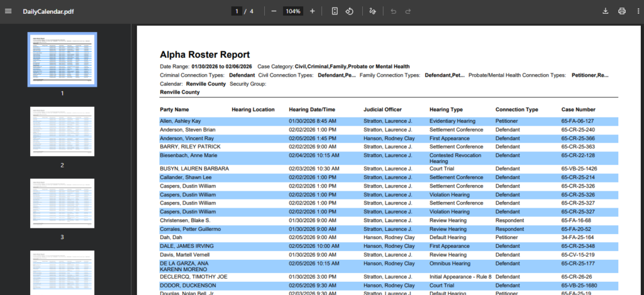Select the Allen, Ashley Kay row
Screen dimensions: 644x295
(180, 121)
